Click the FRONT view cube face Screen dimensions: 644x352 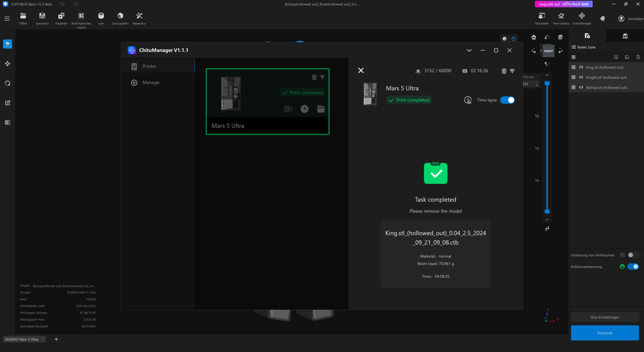pos(548,51)
